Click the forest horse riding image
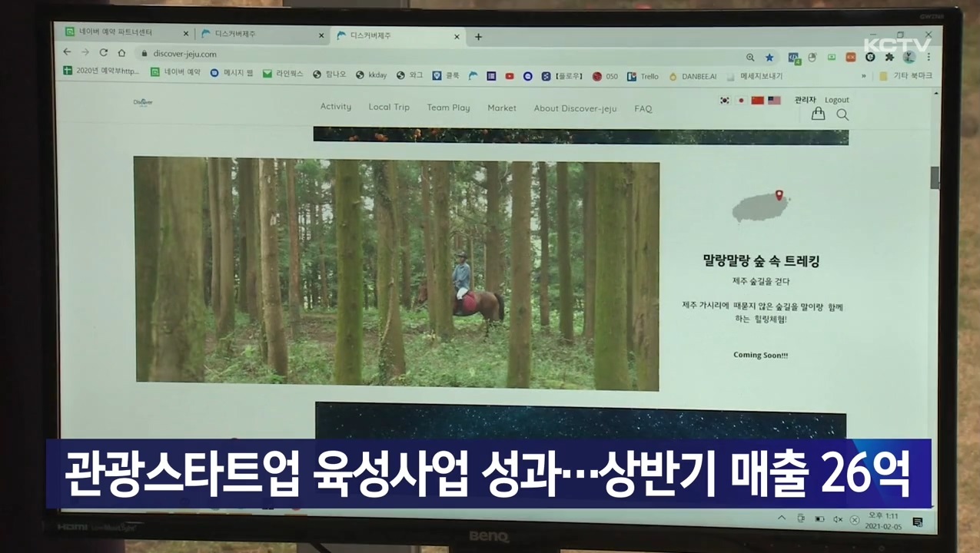Screen dimensions: 980x553 [397, 273]
